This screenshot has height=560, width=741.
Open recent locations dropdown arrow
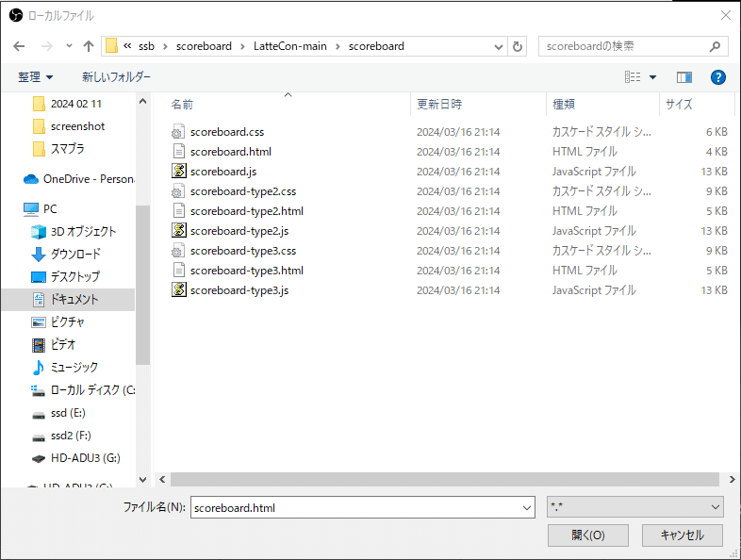[x=70, y=46]
